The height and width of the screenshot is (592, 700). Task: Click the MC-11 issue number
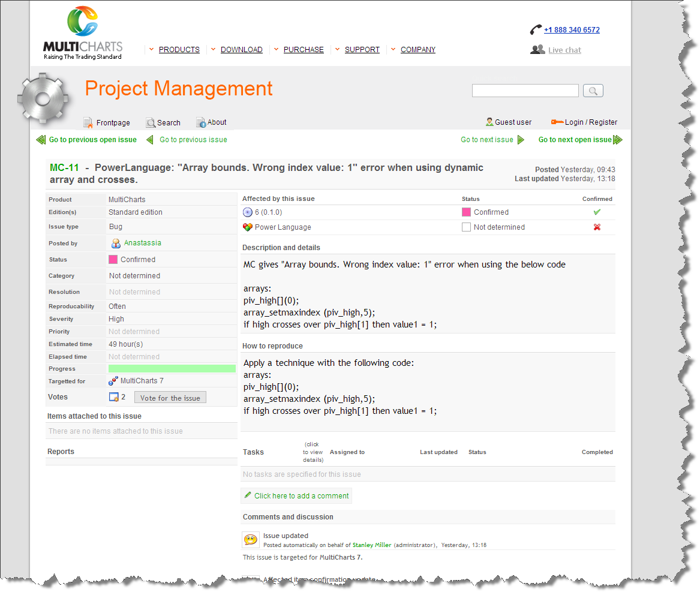tap(64, 167)
